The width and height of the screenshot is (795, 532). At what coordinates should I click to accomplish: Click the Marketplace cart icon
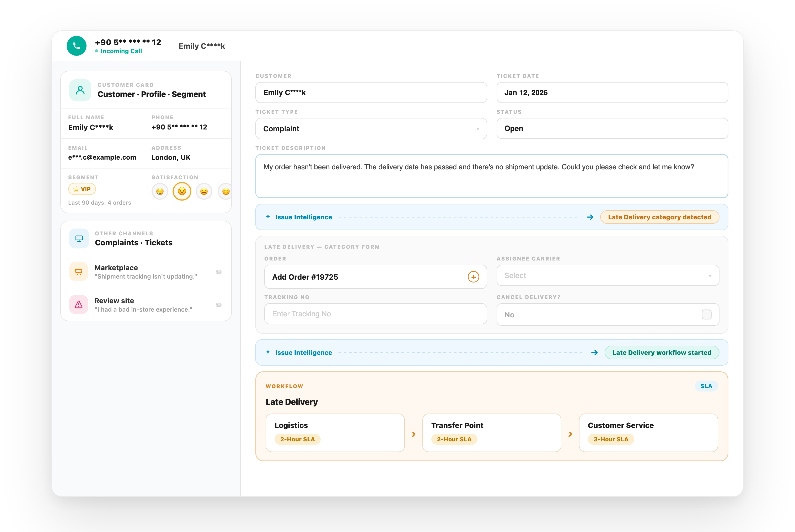tap(79, 272)
